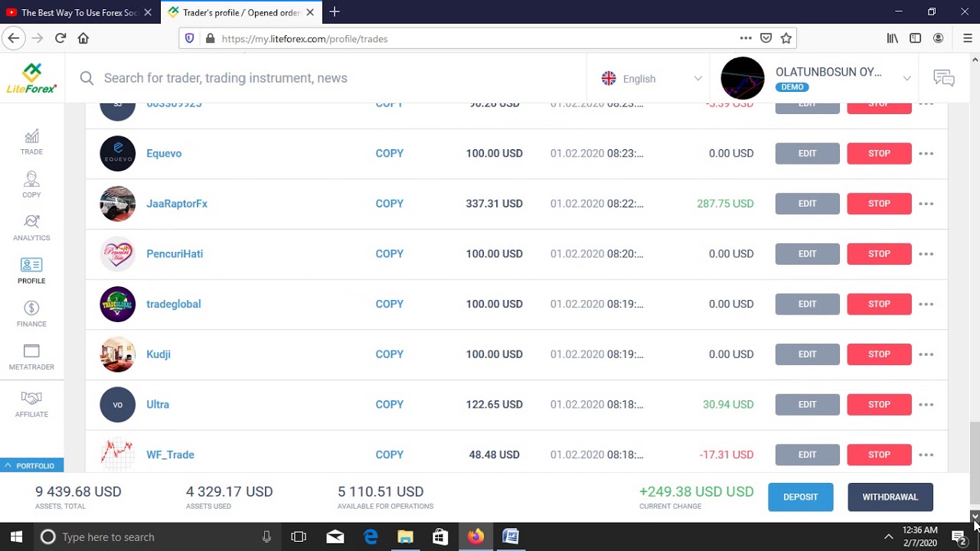Screen dimensions: 980x551
Task: Expand the account name dropdown arrow
Action: [x=906, y=78]
